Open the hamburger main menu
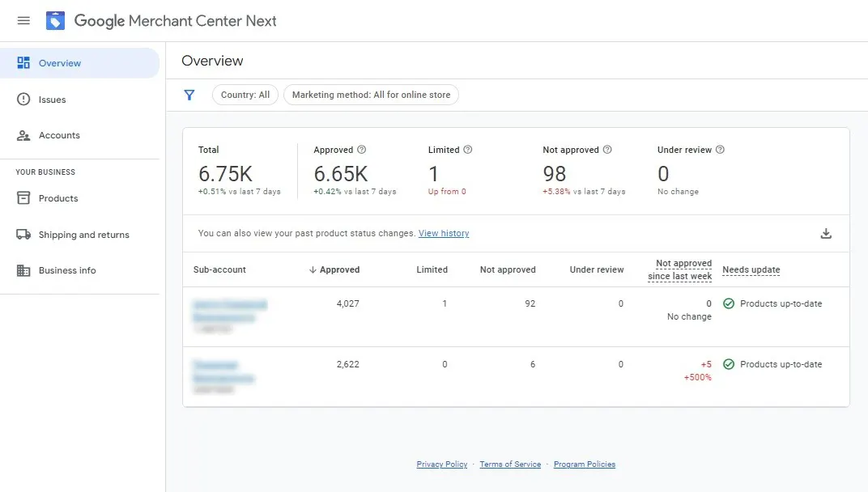The width and height of the screenshot is (868, 492). pos(23,21)
